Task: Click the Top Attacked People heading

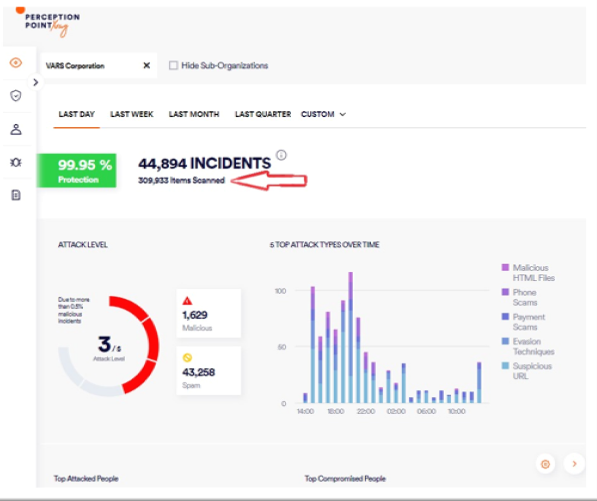Action: tap(86, 479)
